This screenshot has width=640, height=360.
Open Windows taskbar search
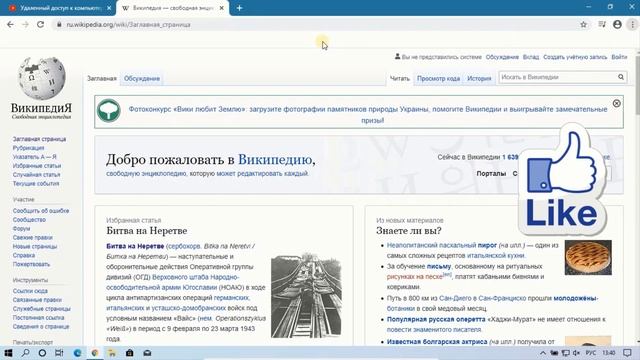coord(25,353)
